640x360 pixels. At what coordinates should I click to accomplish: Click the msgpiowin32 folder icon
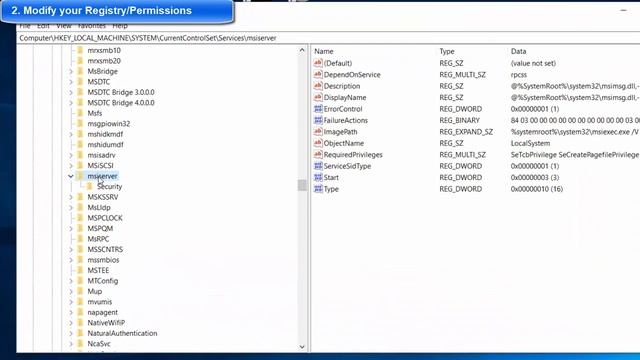click(x=80, y=123)
